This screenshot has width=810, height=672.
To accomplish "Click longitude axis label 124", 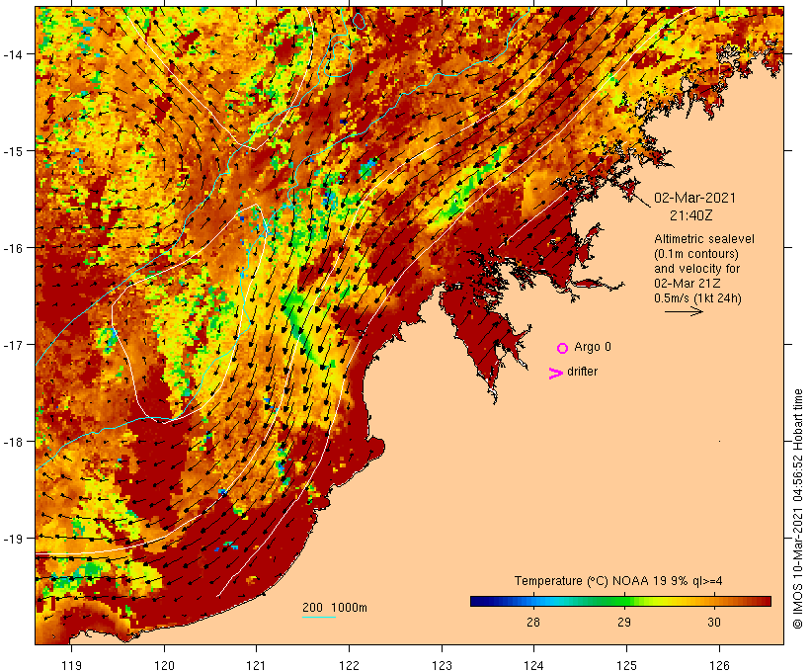I will click(534, 665).
